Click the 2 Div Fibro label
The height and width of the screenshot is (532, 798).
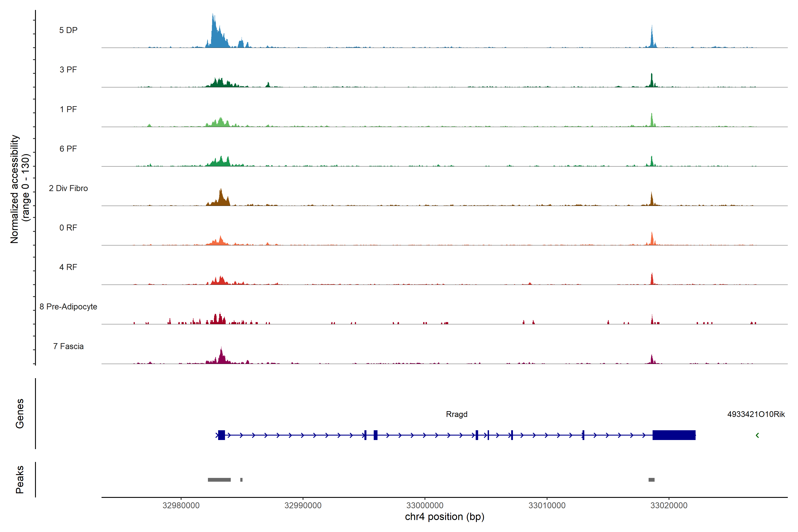coord(68,188)
